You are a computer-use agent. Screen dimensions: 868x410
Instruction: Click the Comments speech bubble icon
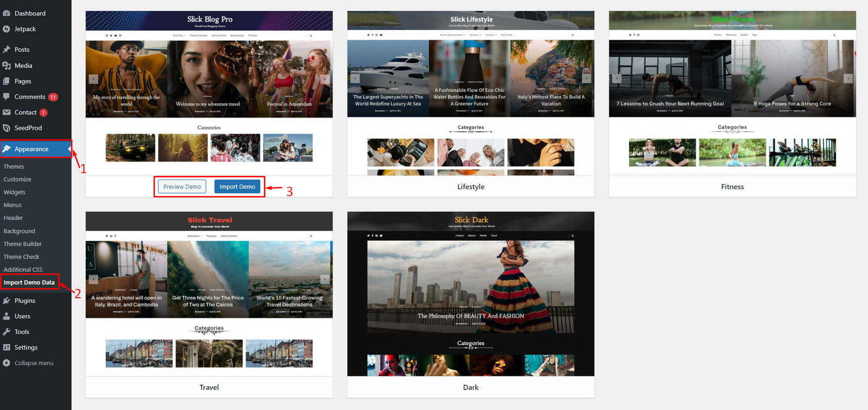(7, 97)
